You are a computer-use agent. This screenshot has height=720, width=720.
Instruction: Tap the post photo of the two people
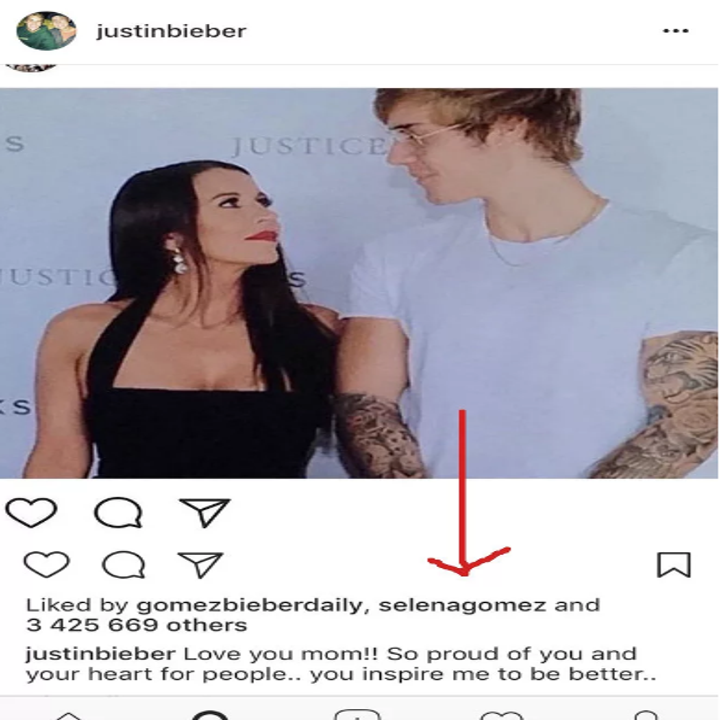(x=359, y=283)
